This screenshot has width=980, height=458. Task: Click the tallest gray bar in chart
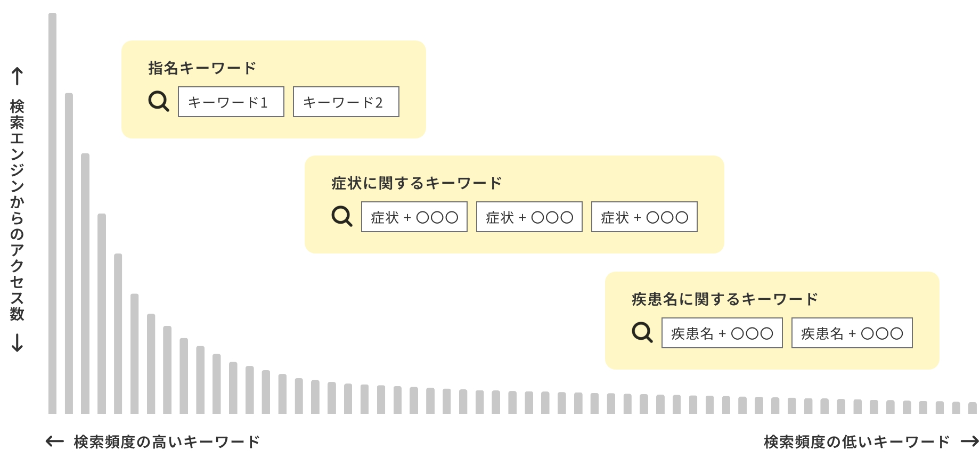[52, 213]
